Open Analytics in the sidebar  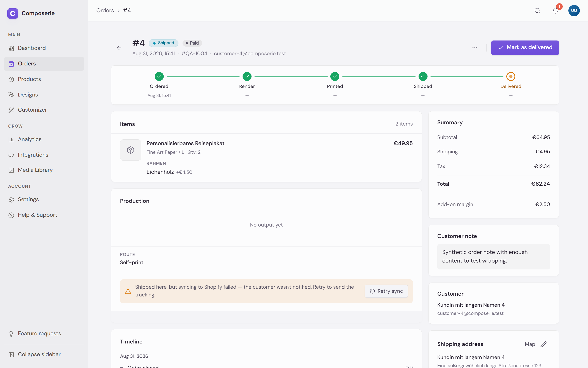tap(44, 139)
